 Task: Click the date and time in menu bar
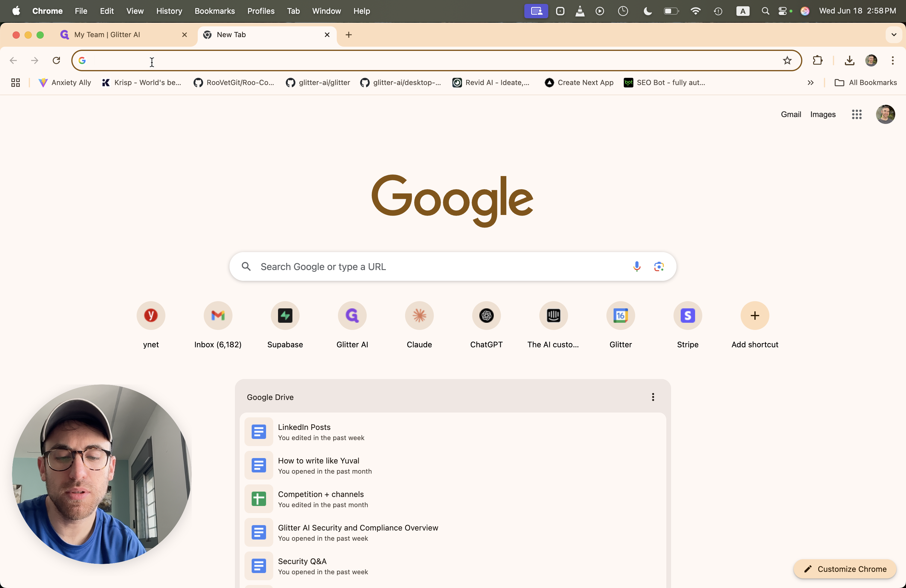click(857, 11)
